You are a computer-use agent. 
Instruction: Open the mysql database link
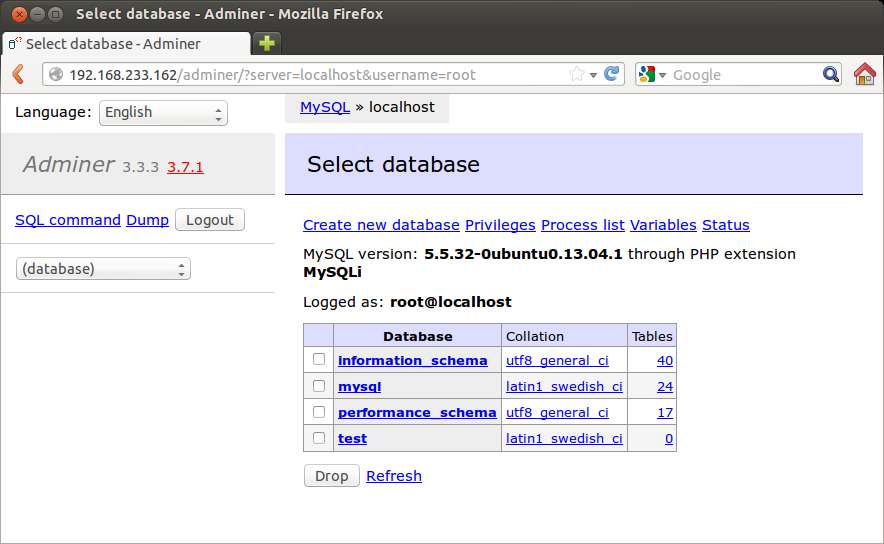coord(360,387)
